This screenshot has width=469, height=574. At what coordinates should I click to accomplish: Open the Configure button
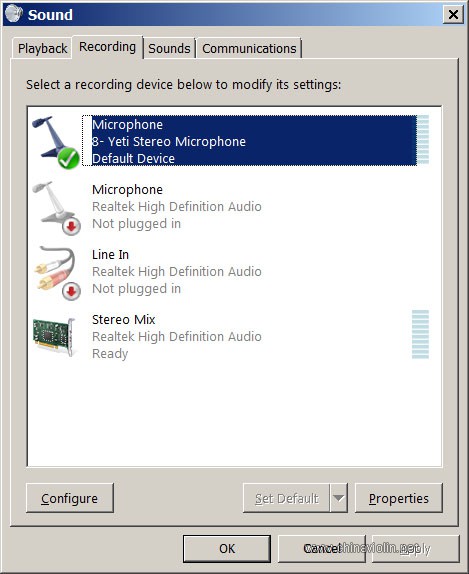[70, 498]
